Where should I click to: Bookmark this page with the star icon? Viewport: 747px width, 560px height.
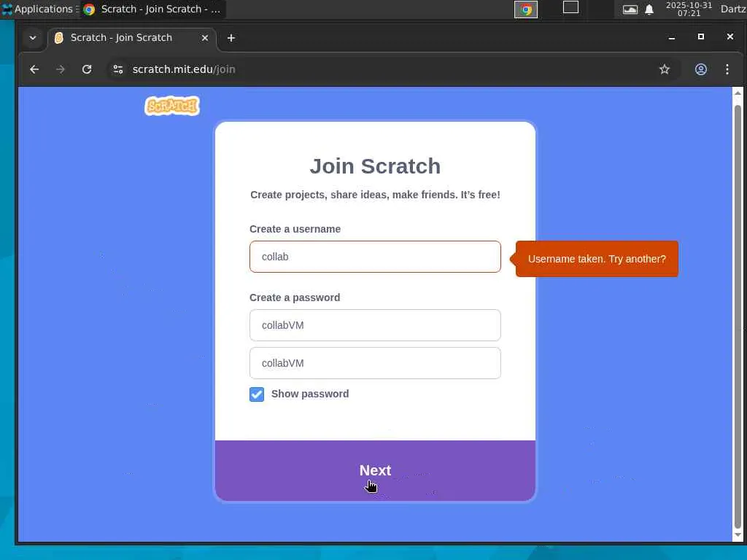tap(665, 69)
